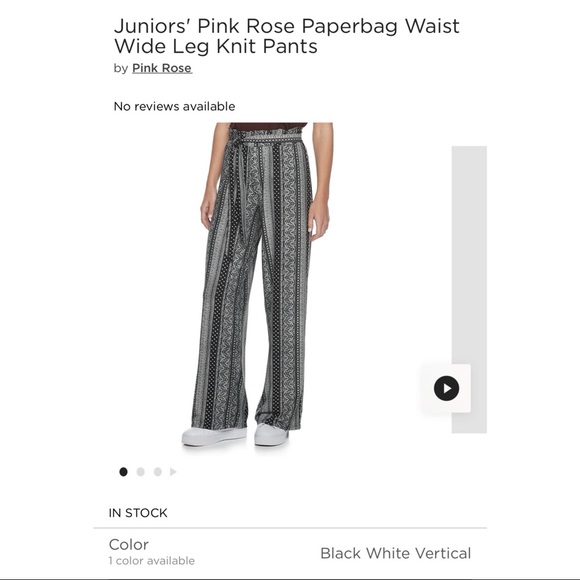Select the third carousel dot
Image resolution: width=580 pixels, height=580 pixels.
[x=158, y=472]
